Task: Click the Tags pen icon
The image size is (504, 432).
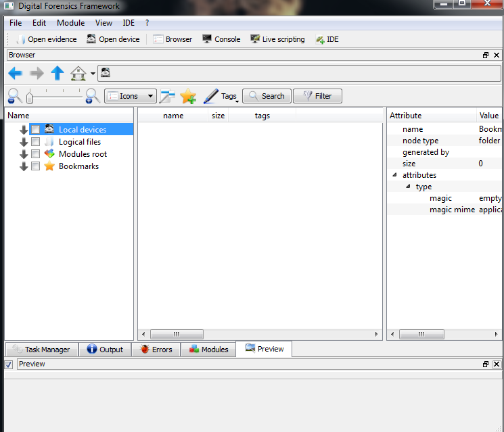Action: pyautogui.click(x=211, y=96)
